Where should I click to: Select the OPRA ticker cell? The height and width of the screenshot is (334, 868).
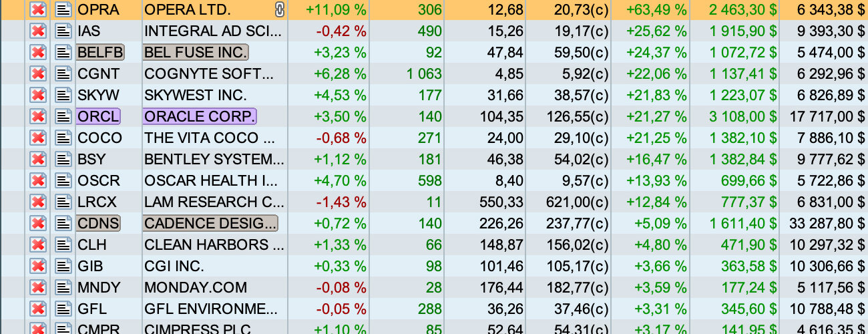(x=108, y=10)
